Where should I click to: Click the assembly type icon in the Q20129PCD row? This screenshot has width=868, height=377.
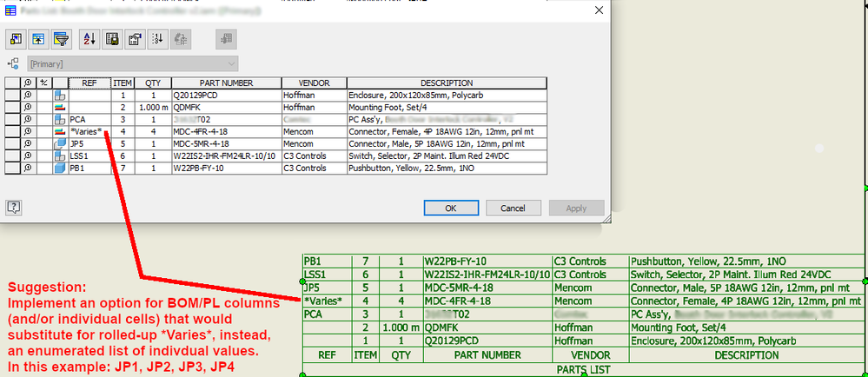pos(60,96)
